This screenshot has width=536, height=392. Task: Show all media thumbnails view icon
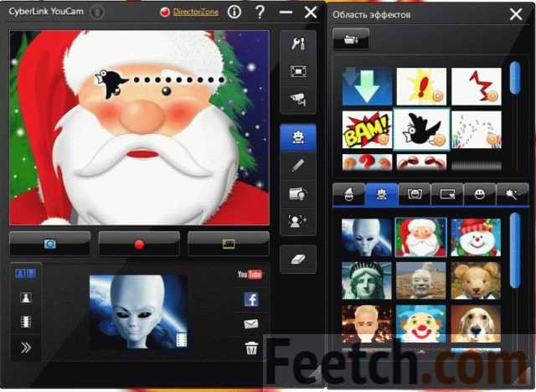coord(26,273)
